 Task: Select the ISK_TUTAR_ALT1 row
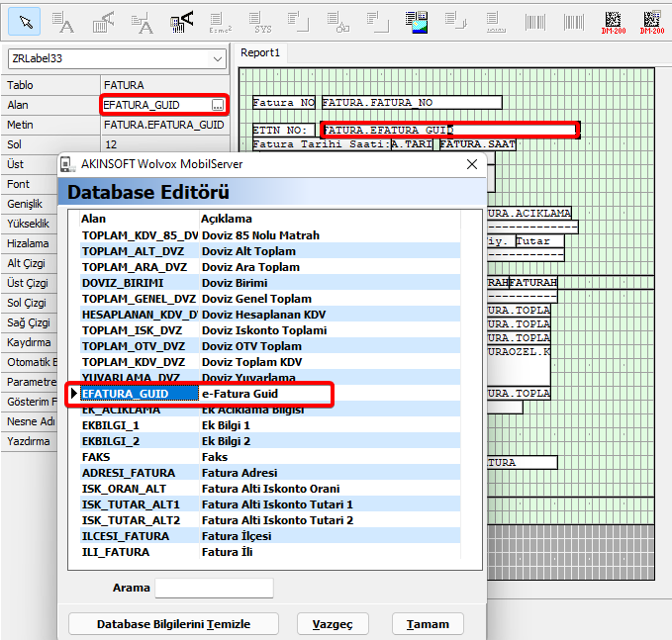coord(270,505)
